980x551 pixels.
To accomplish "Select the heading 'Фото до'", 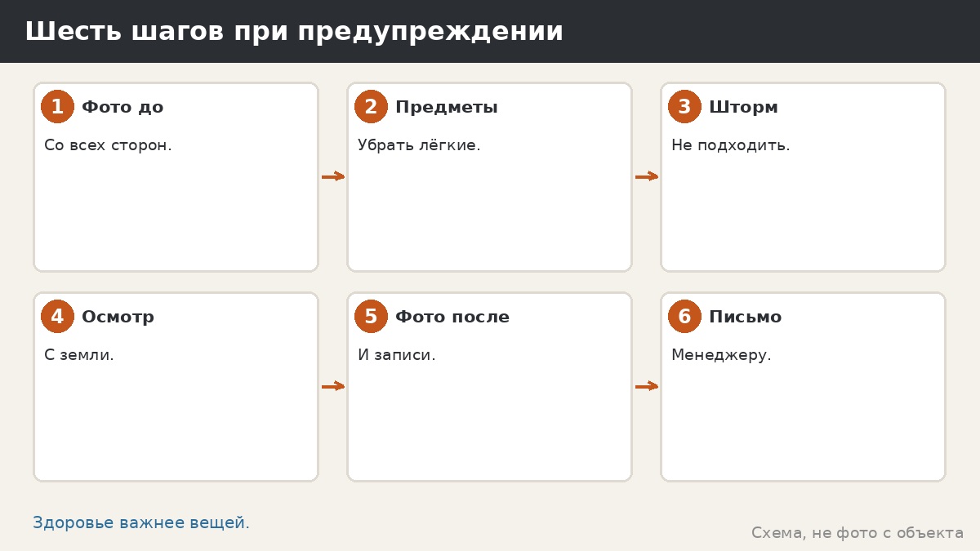I will pyautogui.click(x=122, y=107).
